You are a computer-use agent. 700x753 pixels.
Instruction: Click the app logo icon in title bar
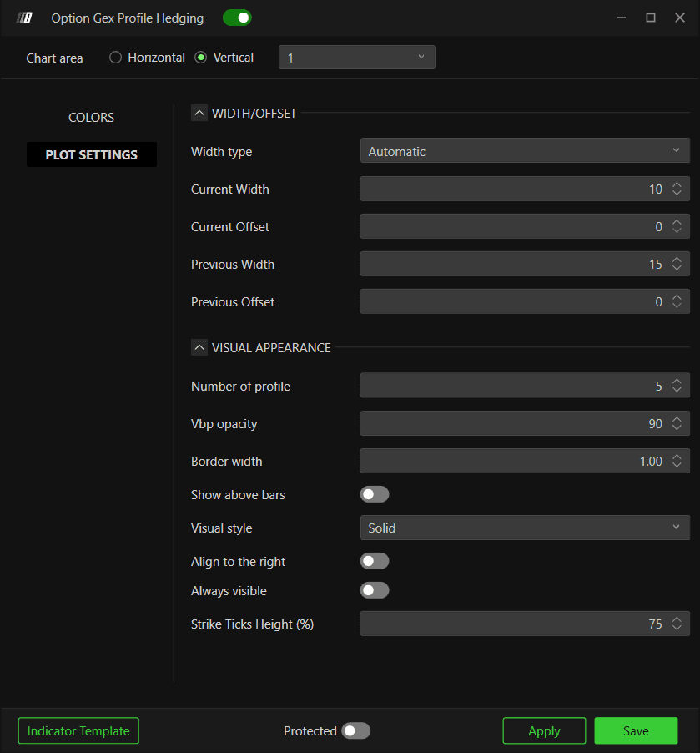click(x=24, y=18)
